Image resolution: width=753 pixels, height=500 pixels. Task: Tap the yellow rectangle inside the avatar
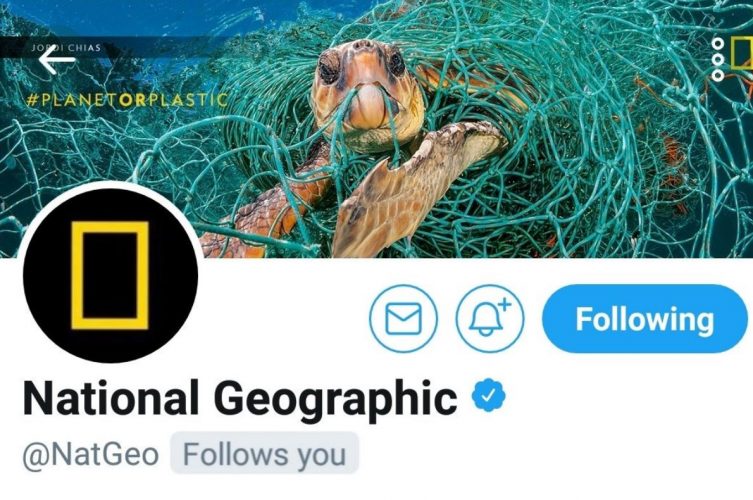pyautogui.click(x=110, y=276)
